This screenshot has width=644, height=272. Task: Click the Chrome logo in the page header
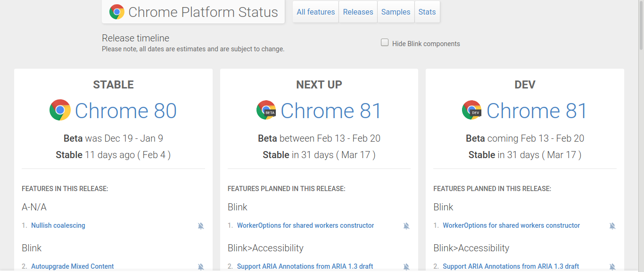(117, 11)
